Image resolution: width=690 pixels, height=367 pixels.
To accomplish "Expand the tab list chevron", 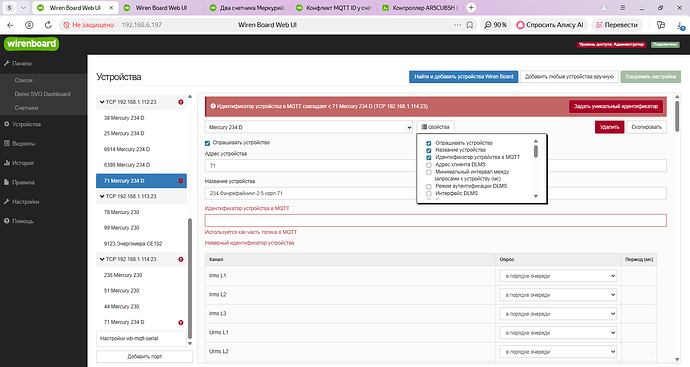I will pyautogui.click(x=23, y=7).
